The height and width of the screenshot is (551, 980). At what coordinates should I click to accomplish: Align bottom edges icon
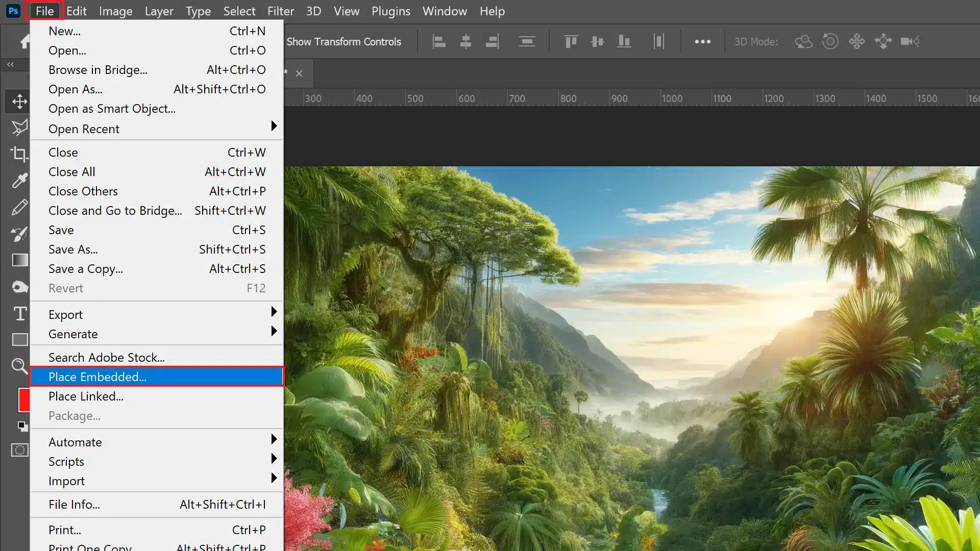click(x=624, y=41)
